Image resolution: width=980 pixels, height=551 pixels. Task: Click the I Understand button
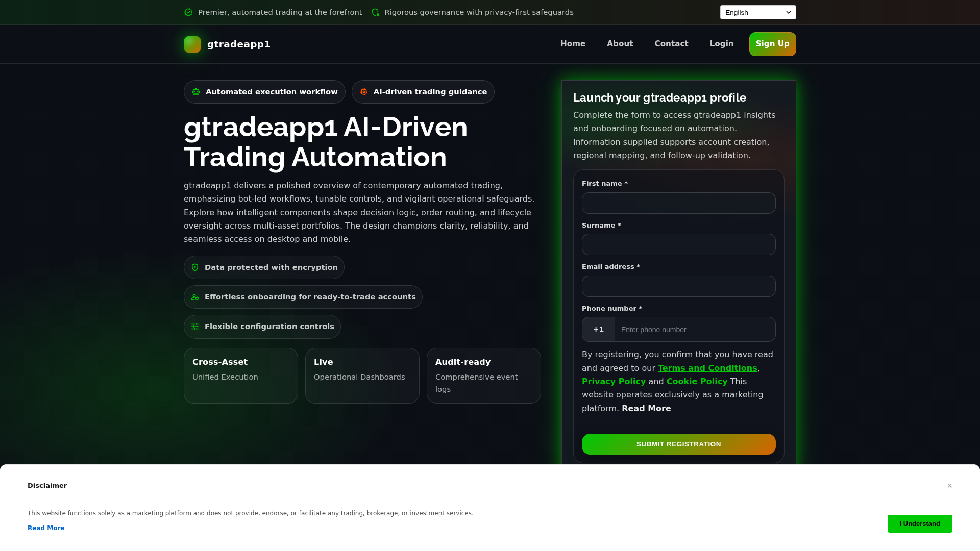point(920,523)
